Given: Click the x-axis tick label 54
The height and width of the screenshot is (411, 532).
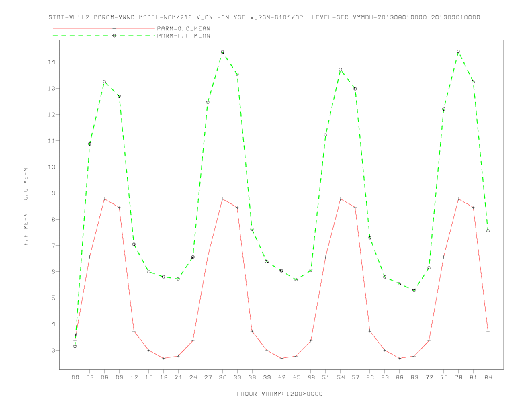Looking at the screenshot, I should (341, 377).
